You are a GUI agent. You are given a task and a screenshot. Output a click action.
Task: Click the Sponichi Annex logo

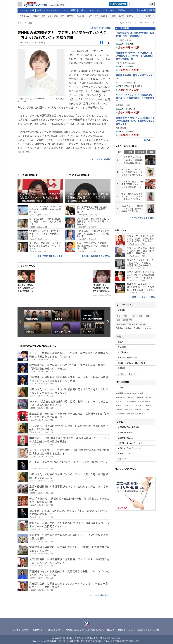pyautogui.click(x=35, y=4)
